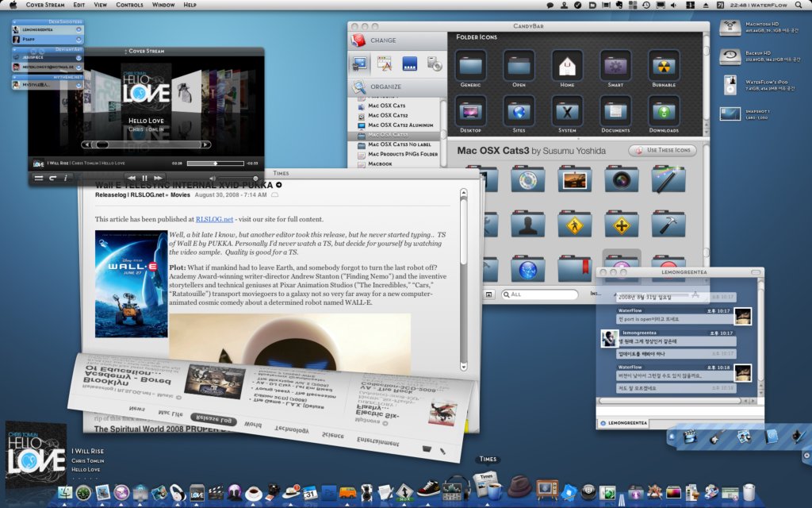Show track info in Cover Stream
The height and width of the screenshot is (508, 812).
pos(65,179)
